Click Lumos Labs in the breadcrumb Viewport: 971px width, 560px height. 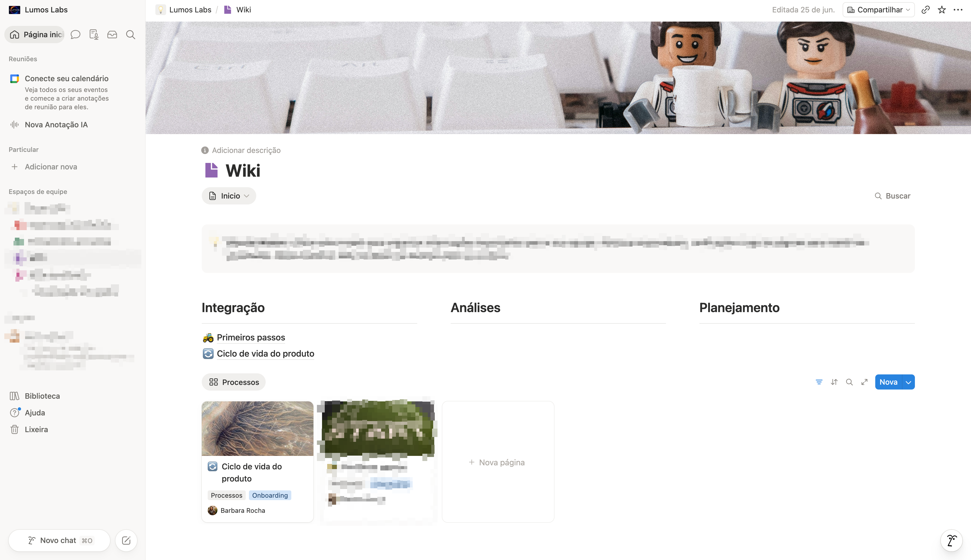point(190,10)
